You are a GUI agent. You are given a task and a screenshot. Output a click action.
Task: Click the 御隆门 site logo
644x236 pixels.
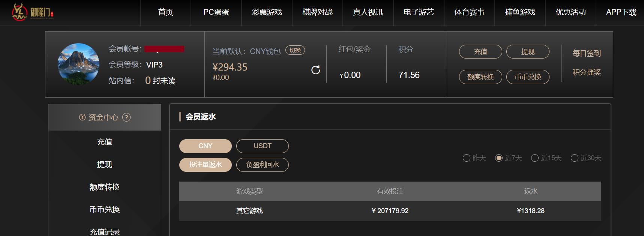[32, 12]
